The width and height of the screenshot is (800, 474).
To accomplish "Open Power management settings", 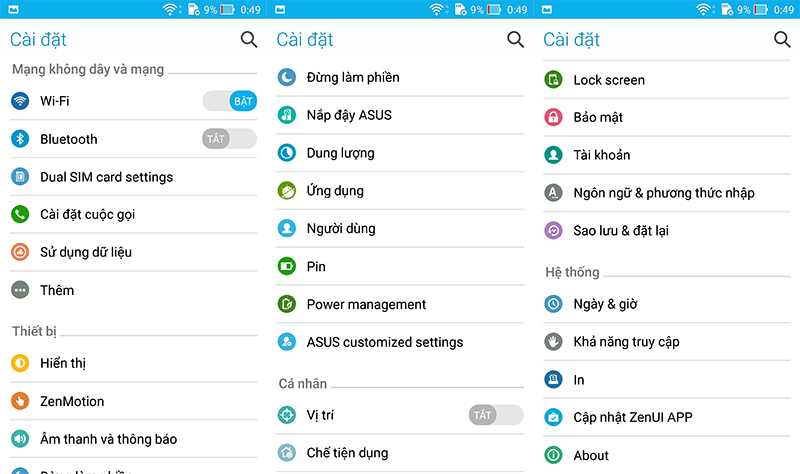I will click(x=366, y=304).
